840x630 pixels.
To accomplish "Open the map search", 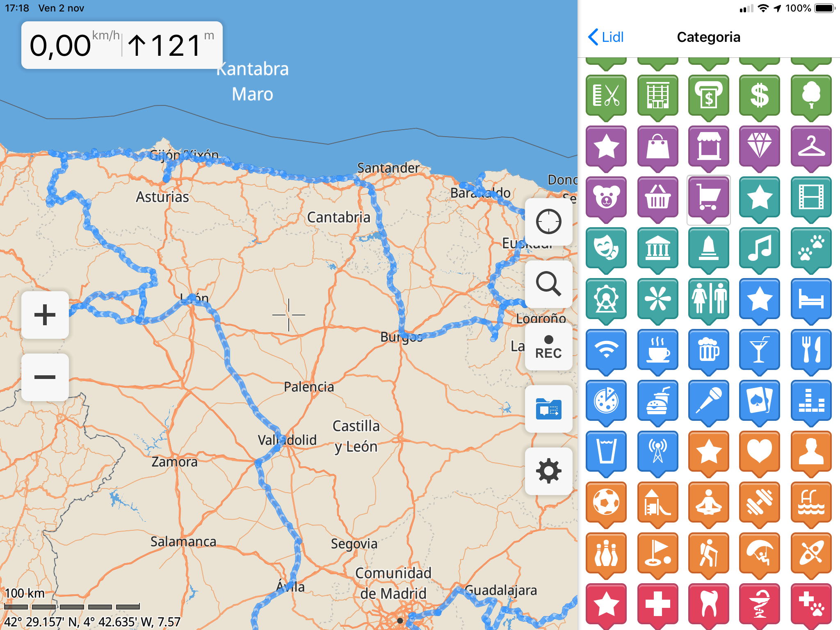I will [548, 284].
